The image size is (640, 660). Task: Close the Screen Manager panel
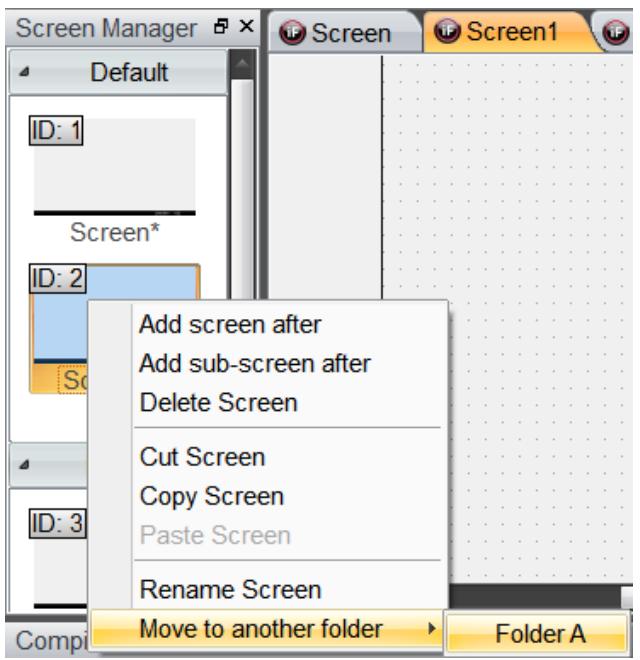pyautogui.click(x=247, y=27)
